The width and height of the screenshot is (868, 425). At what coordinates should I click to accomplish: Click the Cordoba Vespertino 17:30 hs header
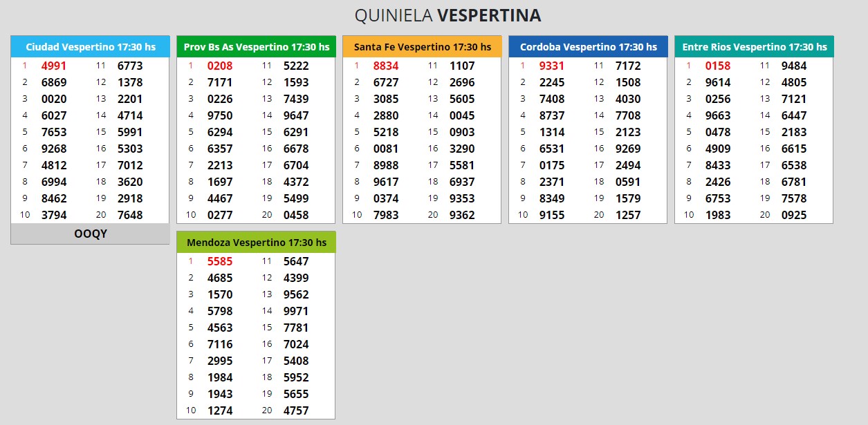pyautogui.click(x=588, y=47)
